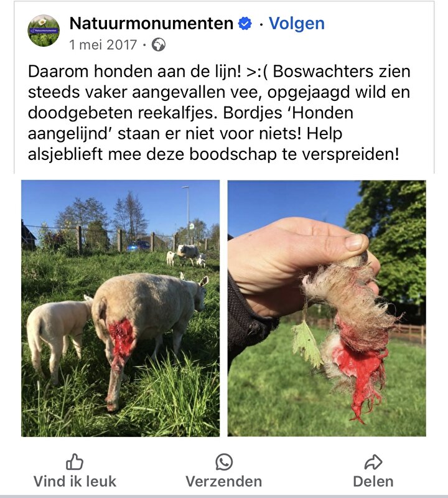Open the Natuurmonumenten profile picture
Screen dimensions: 448x498
pyautogui.click(x=44, y=31)
